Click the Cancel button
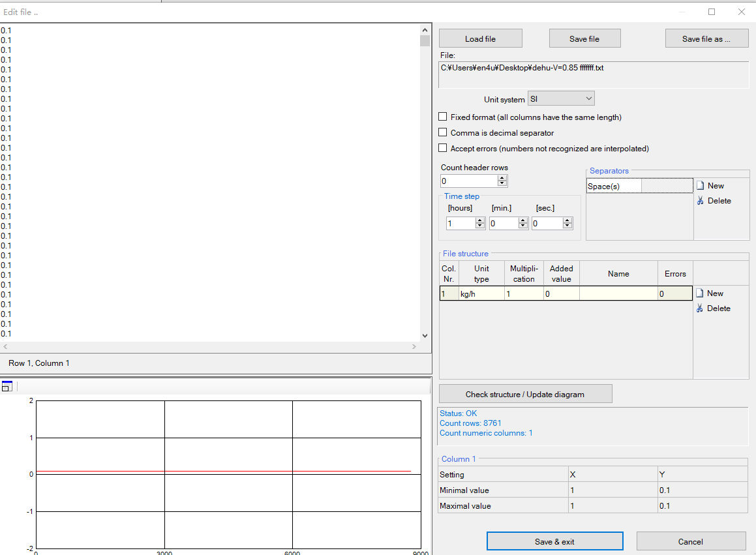This screenshot has width=756, height=555. (690, 541)
